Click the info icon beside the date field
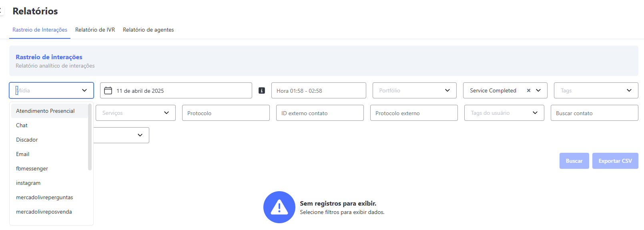Viewport: 644px width, 230px height. 262,91
